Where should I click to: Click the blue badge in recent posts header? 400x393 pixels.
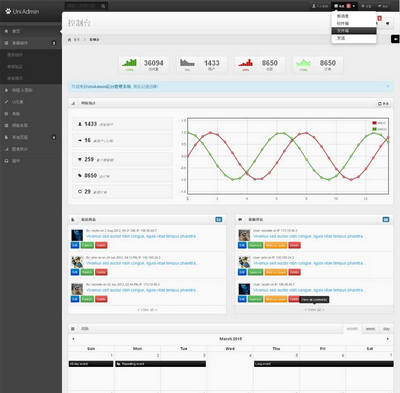click(219, 219)
